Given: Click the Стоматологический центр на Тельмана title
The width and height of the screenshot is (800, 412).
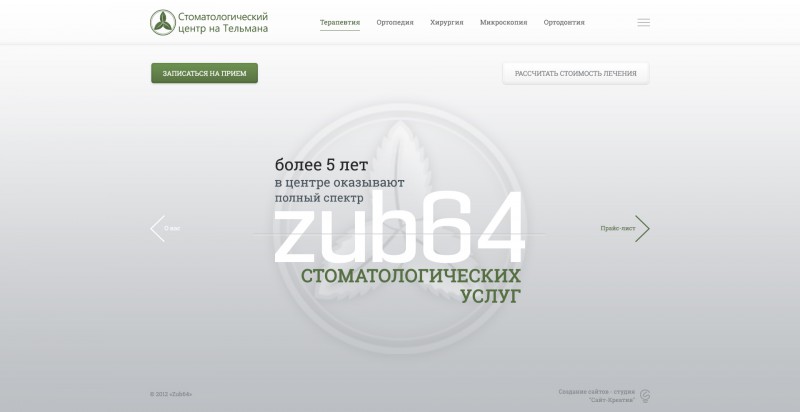Looking at the screenshot, I should (x=223, y=23).
